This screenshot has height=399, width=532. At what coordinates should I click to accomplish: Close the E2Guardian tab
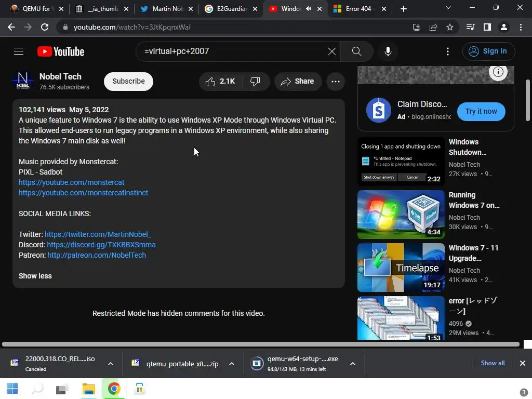pyautogui.click(x=255, y=9)
